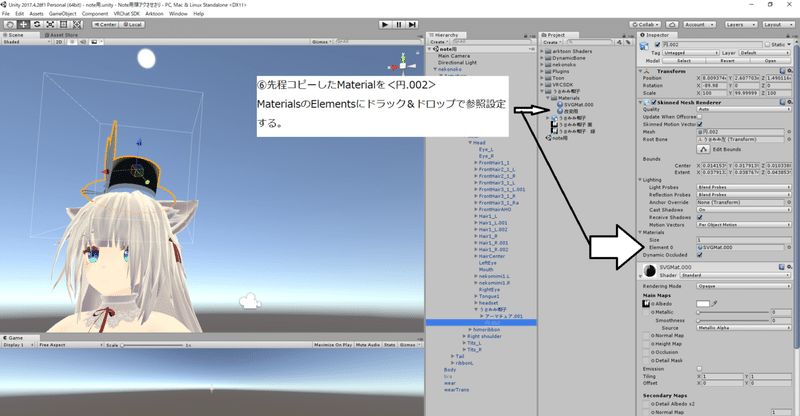This screenshot has height=416, width=800.
Task: Open the File menu
Action: tap(6, 14)
